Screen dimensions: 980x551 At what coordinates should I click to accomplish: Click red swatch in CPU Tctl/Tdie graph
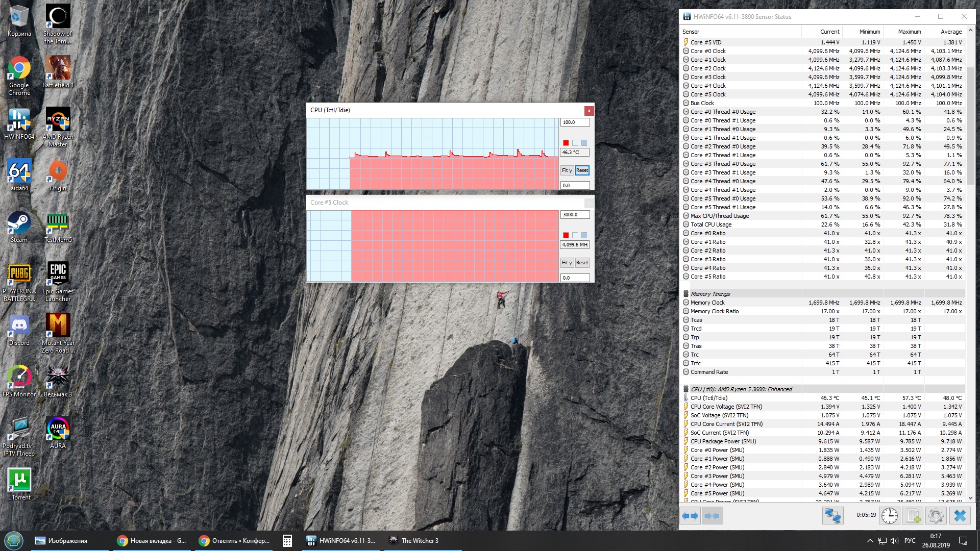tap(566, 143)
